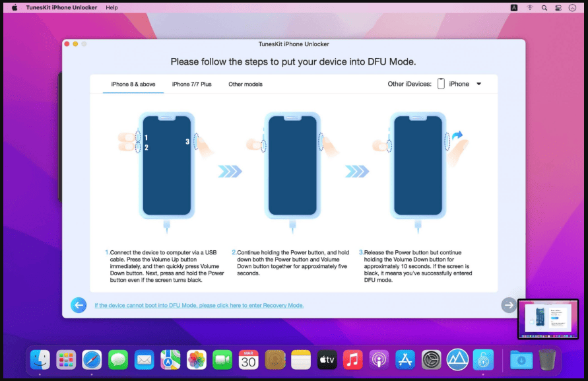588x381 pixels.
Task: Open Launchpad from the dock
Action: (66, 360)
